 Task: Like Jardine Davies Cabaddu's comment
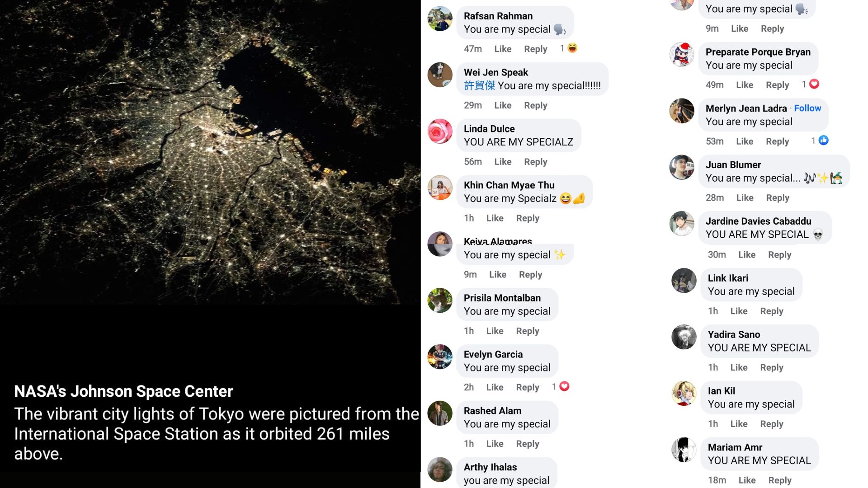(x=746, y=255)
